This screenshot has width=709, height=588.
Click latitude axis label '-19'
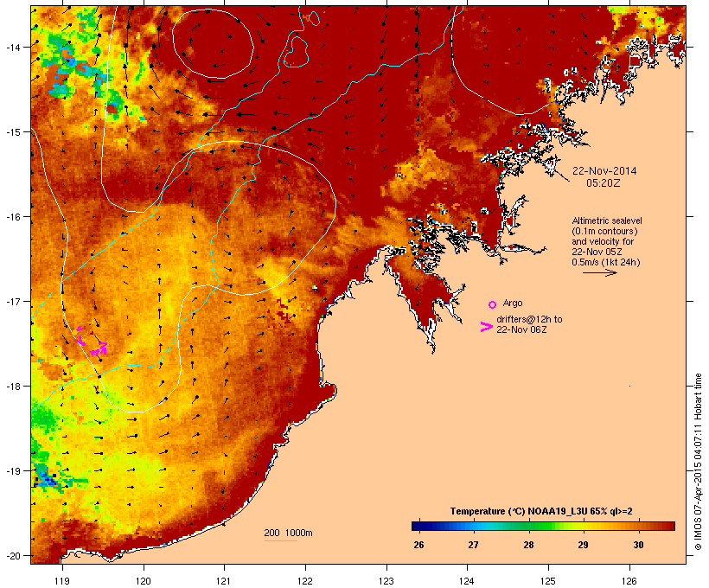pyautogui.click(x=13, y=471)
